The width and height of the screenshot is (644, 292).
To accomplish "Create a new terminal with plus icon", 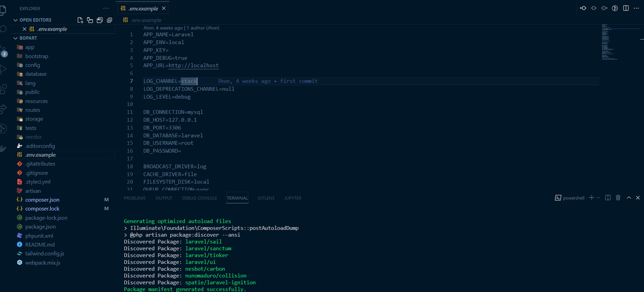I will coord(592,198).
